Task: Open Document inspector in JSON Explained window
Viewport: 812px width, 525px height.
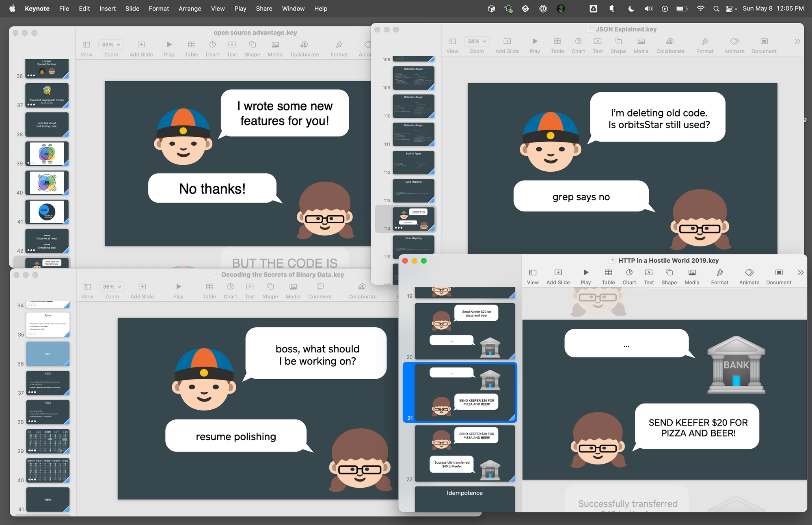Action: click(x=764, y=45)
